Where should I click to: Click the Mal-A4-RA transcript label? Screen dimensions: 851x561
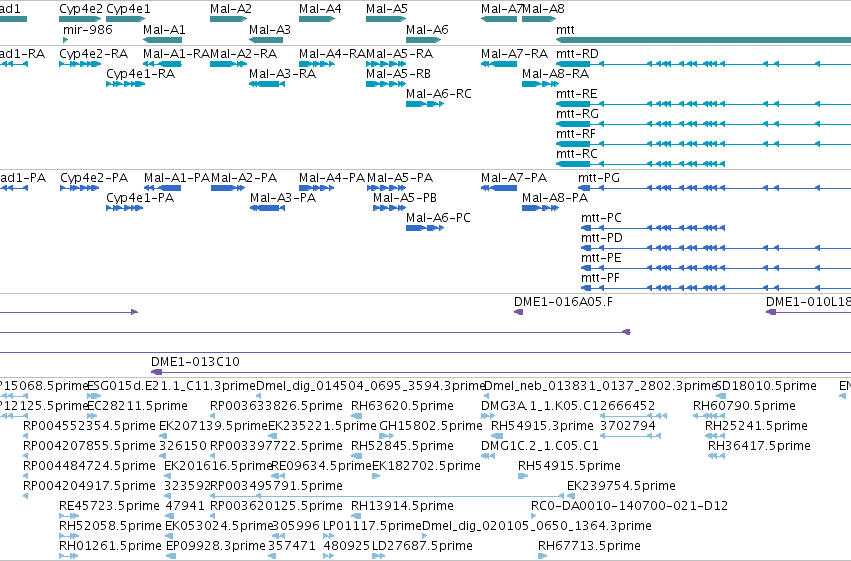pos(333,54)
